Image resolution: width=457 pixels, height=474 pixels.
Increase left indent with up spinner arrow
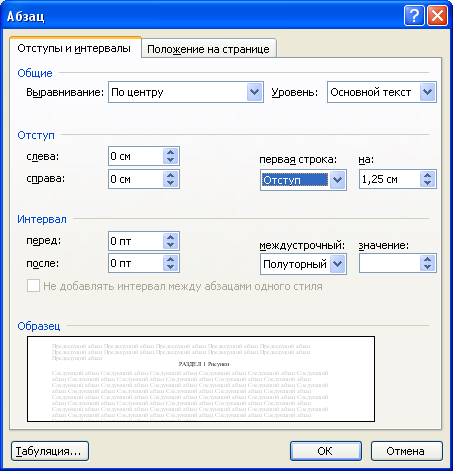(171, 152)
